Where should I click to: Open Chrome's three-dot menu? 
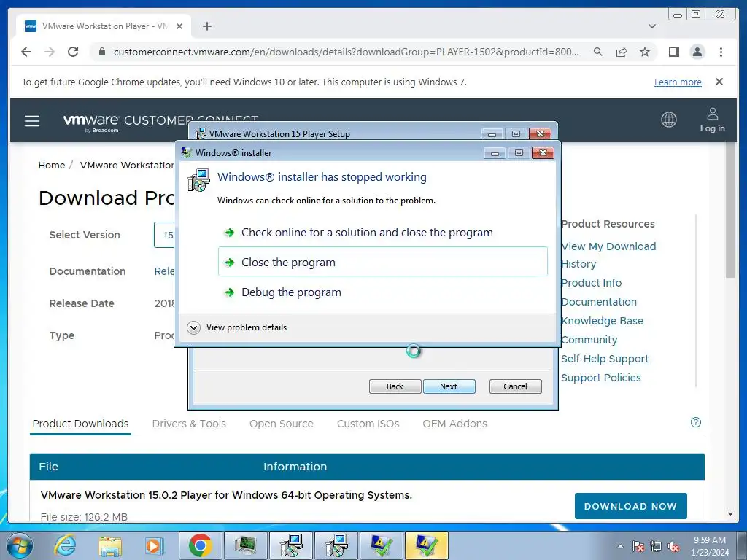721,52
